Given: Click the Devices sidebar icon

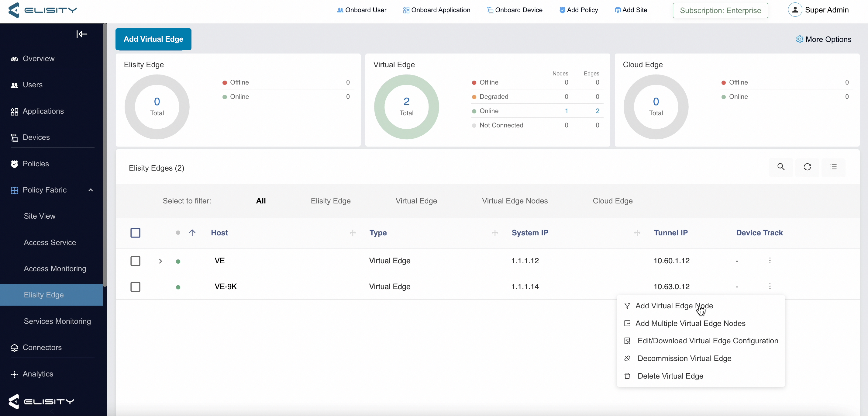Looking at the screenshot, I should [15, 137].
